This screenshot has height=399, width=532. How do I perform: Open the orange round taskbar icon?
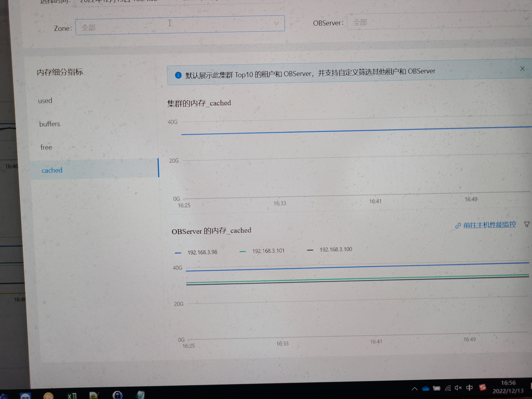coord(48,396)
